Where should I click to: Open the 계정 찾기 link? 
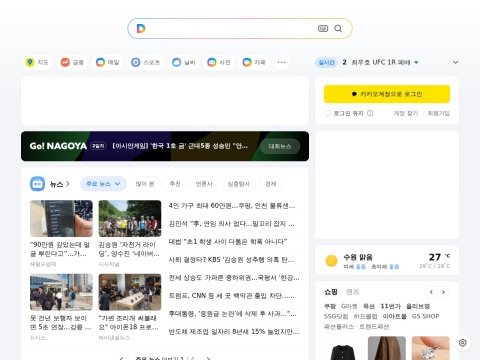pos(405,113)
